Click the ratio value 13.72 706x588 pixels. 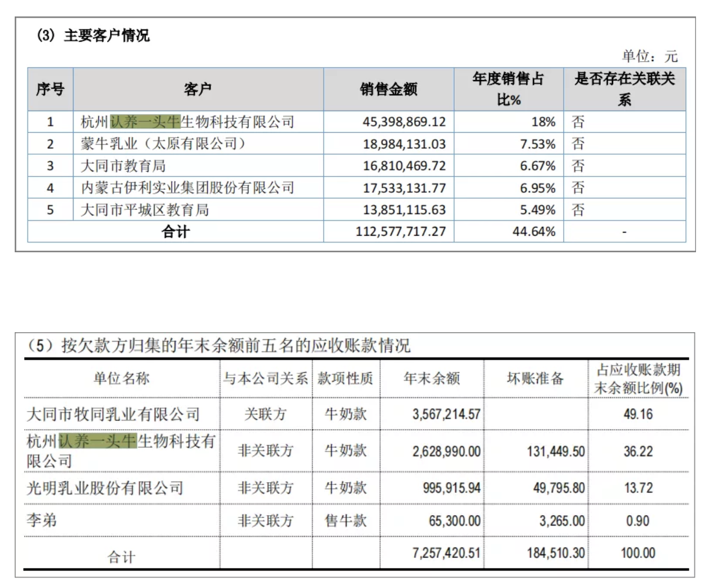pyautogui.click(x=638, y=487)
